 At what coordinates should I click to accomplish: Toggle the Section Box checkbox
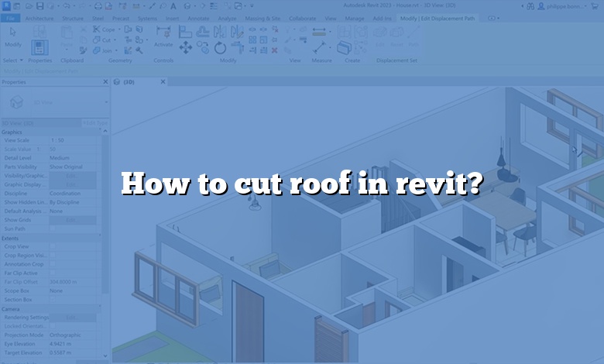coord(53,300)
